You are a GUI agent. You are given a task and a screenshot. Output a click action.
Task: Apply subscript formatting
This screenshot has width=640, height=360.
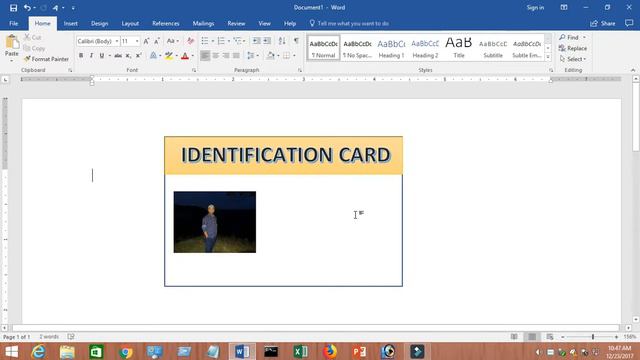click(x=128, y=56)
